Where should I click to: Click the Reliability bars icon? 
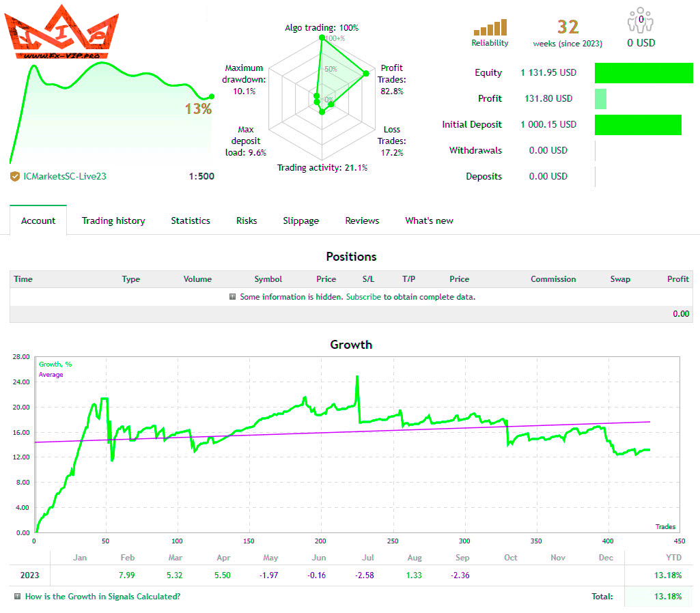490,27
